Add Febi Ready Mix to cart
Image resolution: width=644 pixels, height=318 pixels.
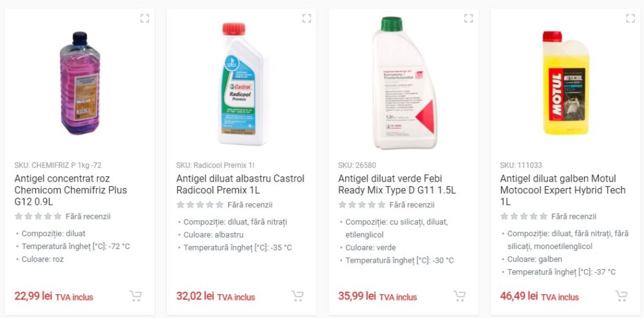(x=459, y=296)
